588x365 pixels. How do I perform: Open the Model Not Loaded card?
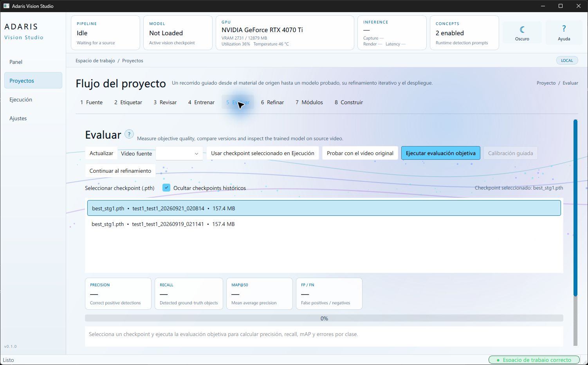point(178,33)
